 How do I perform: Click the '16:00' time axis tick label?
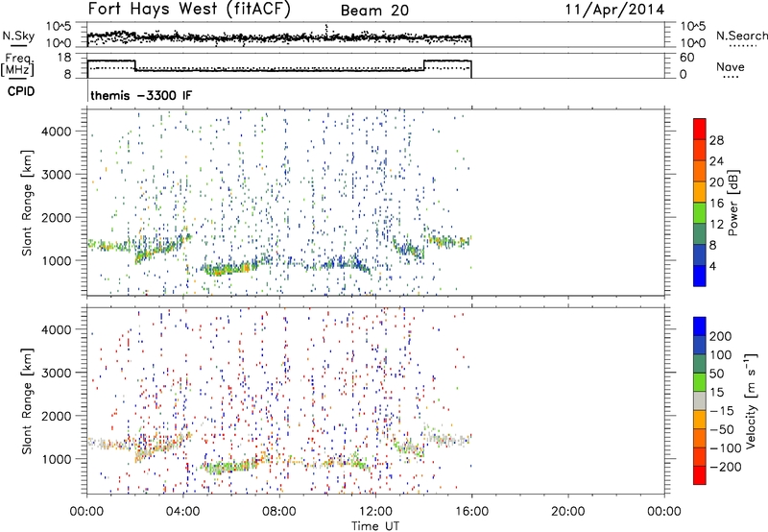pyautogui.click(x=471, y=512)
